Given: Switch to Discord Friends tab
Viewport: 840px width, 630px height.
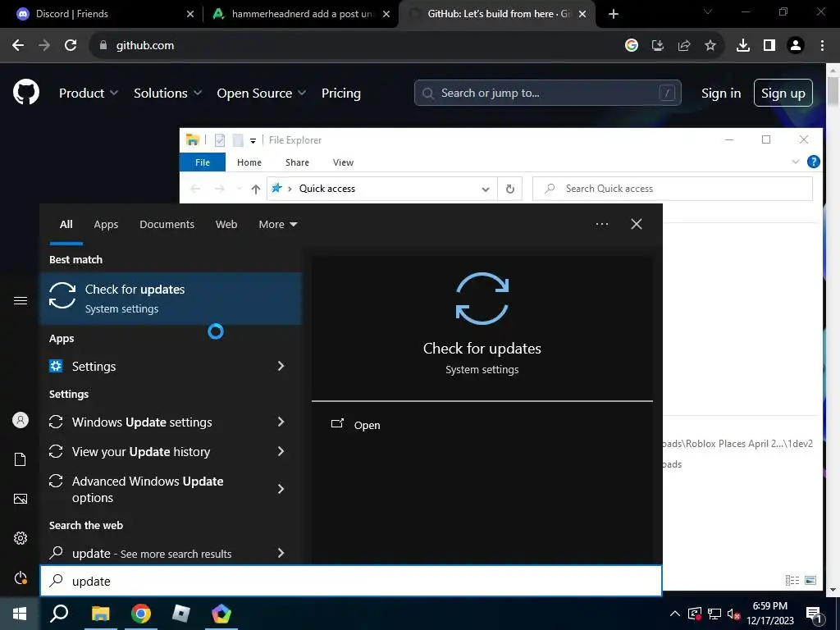Looking at the screenshot, I should [102, 14].
